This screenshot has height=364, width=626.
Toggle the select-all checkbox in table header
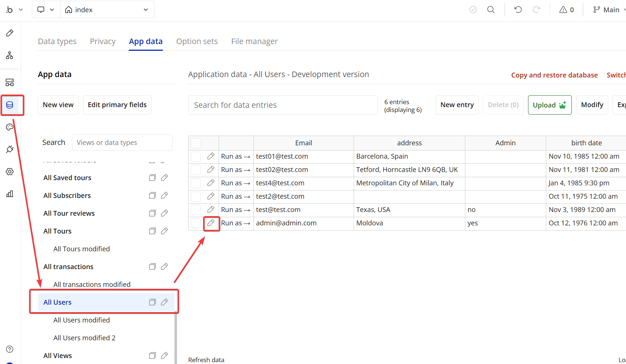coord(196,143)
